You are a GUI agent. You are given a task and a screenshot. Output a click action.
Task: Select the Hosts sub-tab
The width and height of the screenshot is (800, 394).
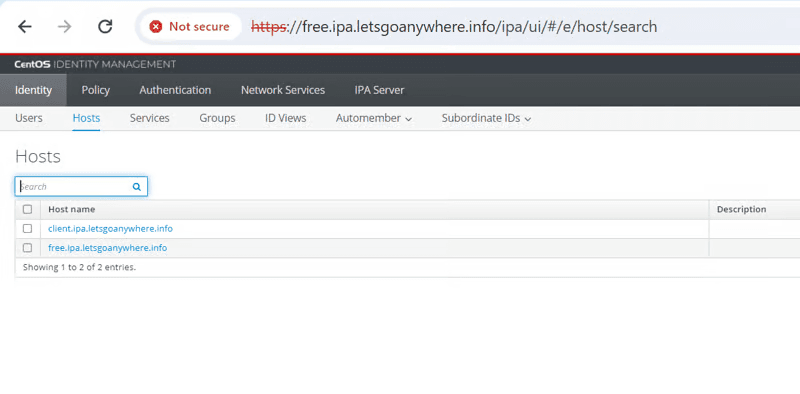click(x=86, y=118)
